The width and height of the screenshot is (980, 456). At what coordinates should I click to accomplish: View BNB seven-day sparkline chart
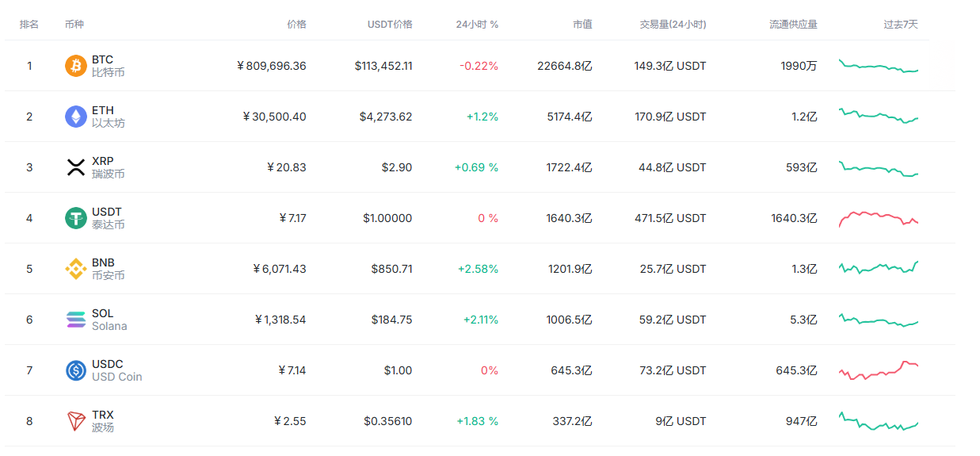click(x=879, y=268)
